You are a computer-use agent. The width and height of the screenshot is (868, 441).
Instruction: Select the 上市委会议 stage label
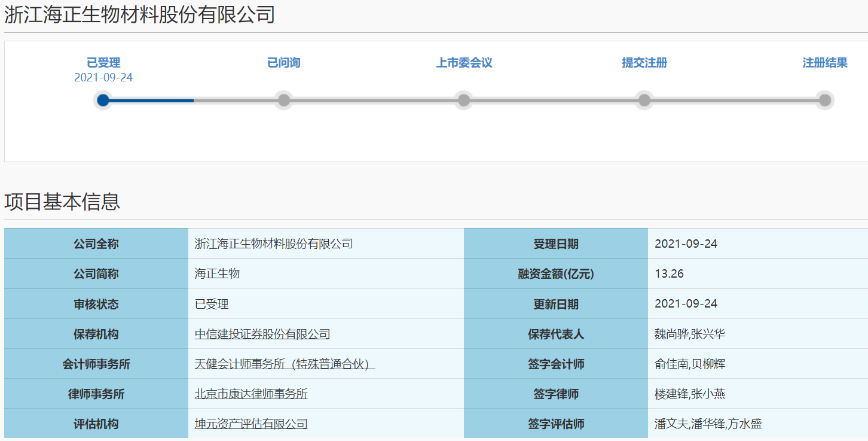point(464,63)
